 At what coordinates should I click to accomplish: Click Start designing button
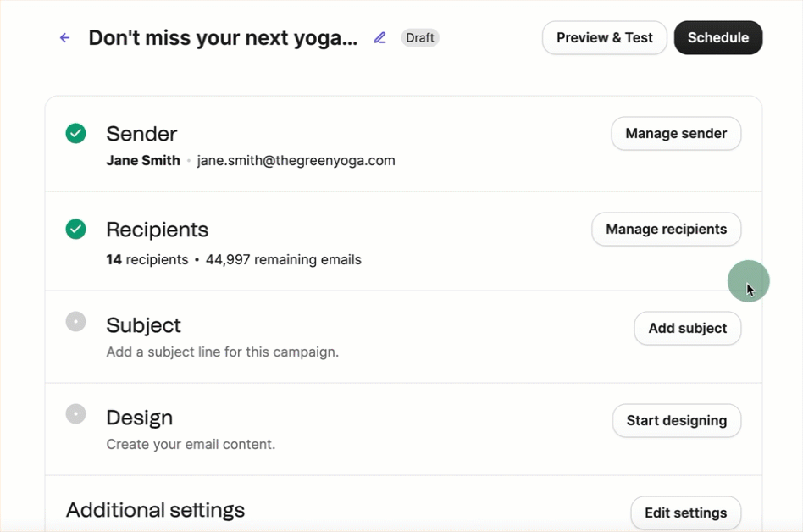(x=676, y=421)
